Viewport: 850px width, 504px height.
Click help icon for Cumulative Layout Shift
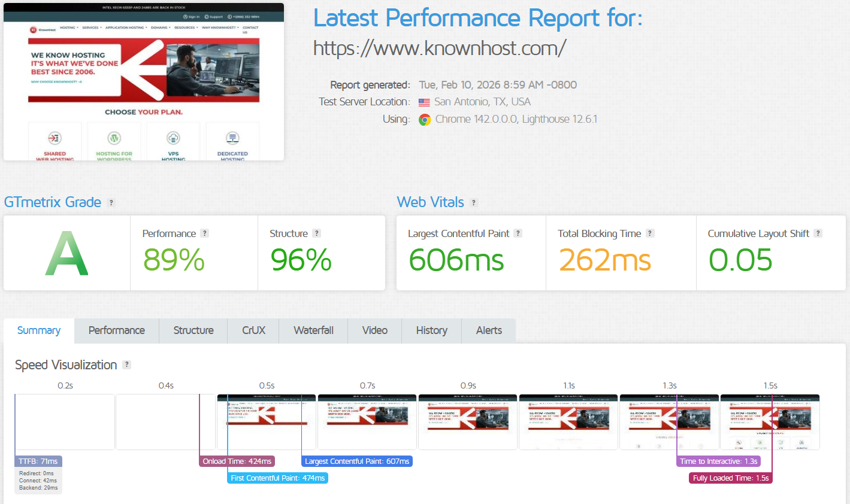(818, 233)
